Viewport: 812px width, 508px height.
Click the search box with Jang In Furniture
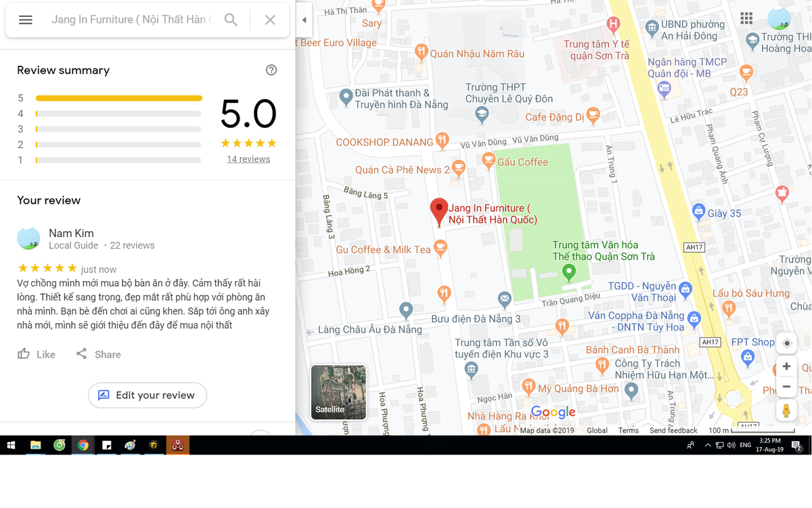tap(132, 20)
